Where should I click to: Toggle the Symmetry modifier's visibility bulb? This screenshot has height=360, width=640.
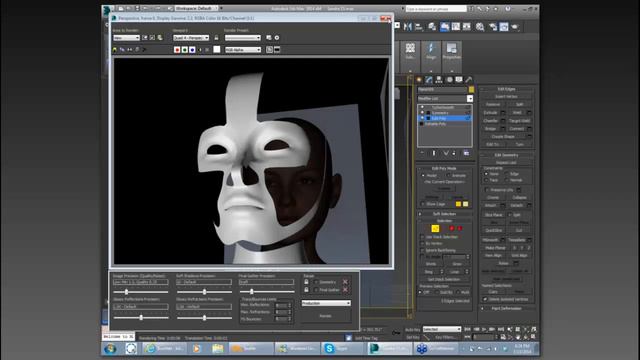[x=422, y=113]
